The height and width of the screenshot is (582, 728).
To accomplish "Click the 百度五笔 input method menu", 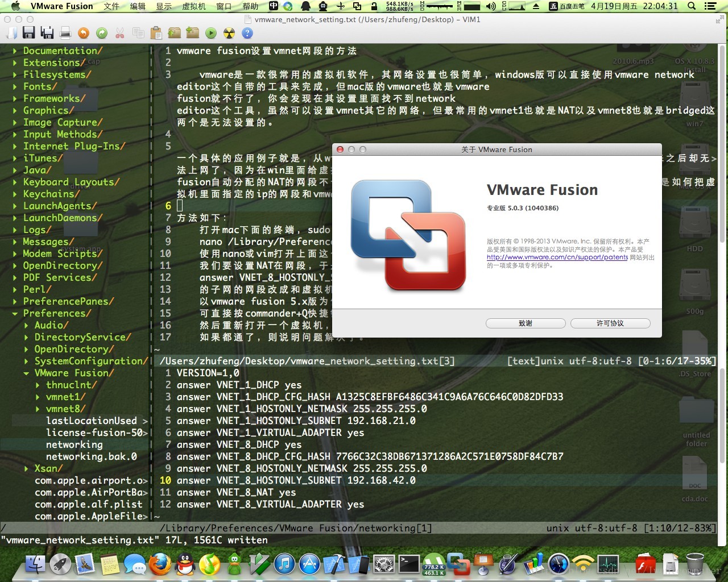I will pyautogui.click(x=566, y=6).
